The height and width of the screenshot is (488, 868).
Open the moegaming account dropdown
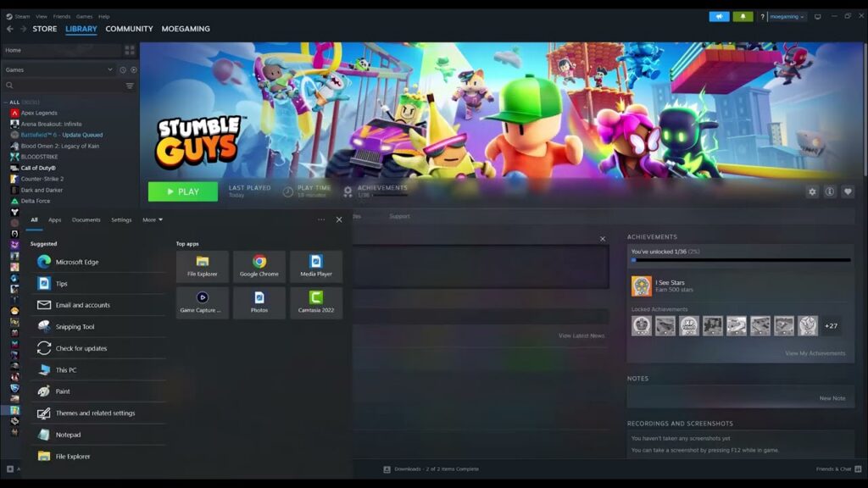[787, 17]
